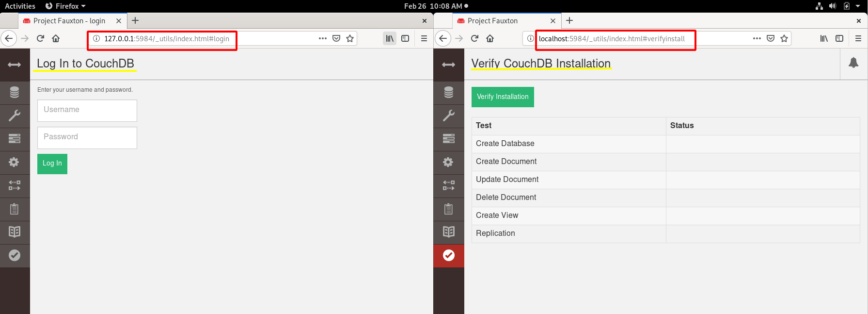Open Documentation book icon in right sidebar
This screenshot has width=868, height=314.
click(448, 232)
